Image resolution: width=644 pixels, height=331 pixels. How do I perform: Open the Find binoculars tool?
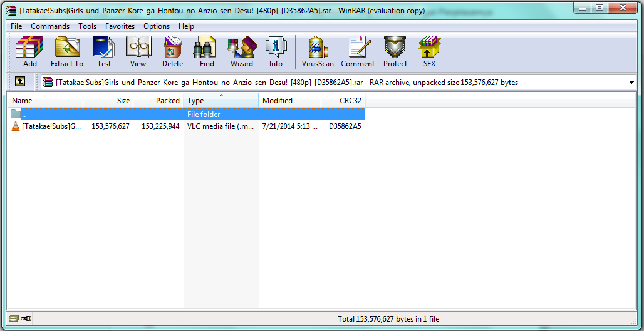(x=207, y=52)
